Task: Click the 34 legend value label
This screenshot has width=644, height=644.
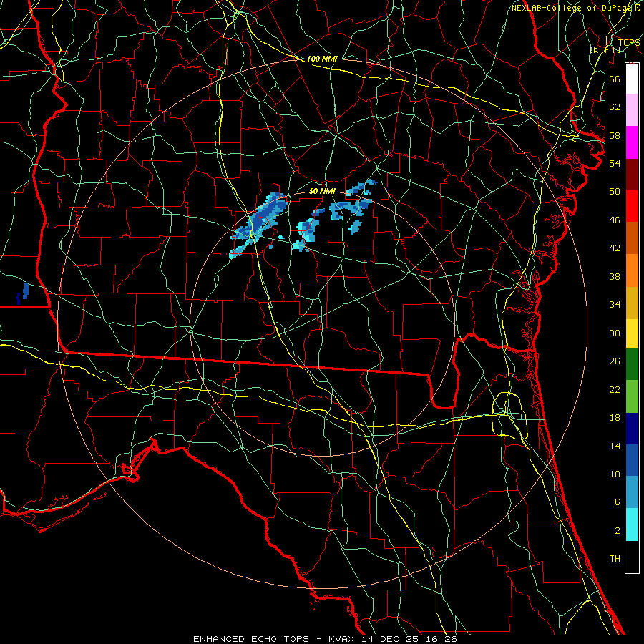Action: (615, 305)
